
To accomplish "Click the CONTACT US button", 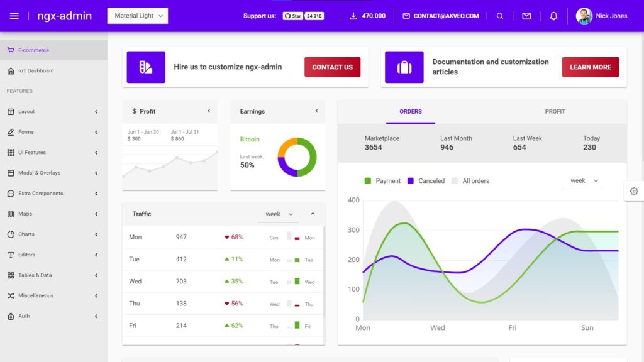I will [332, 67].
